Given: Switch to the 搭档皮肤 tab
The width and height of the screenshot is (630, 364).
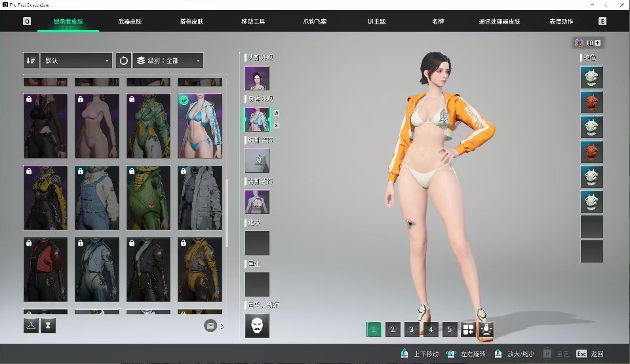Looking at the screenshot, I should tap(191, 21).
